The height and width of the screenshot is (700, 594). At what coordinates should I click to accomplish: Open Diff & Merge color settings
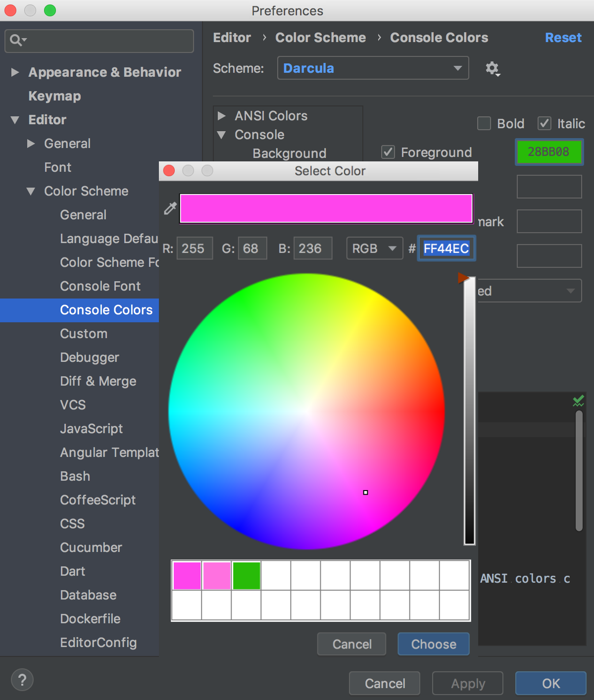98,381
